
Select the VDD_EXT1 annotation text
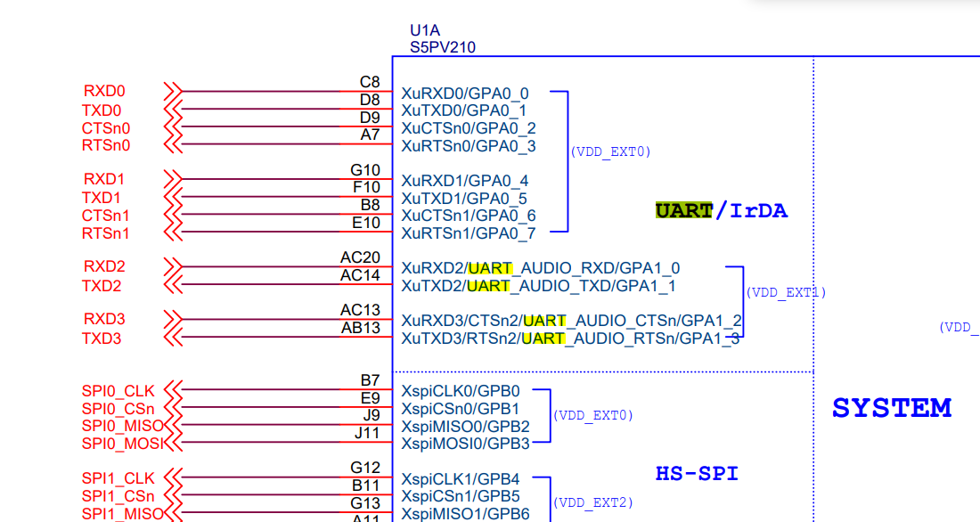[x=786, y=291]
